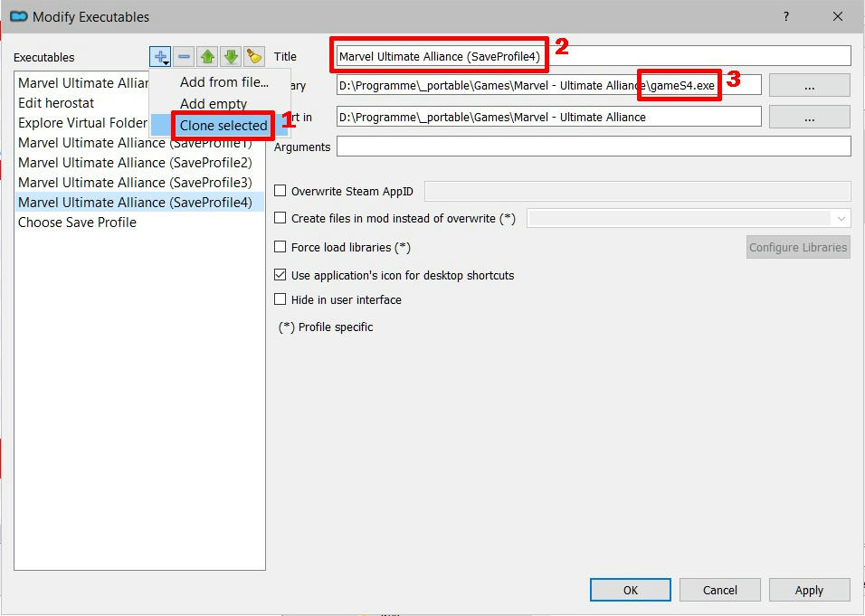Select Marvel Ultimate Alliance (SaveProfile3) entry
865x616 pixels.
(x=139, y=183)
